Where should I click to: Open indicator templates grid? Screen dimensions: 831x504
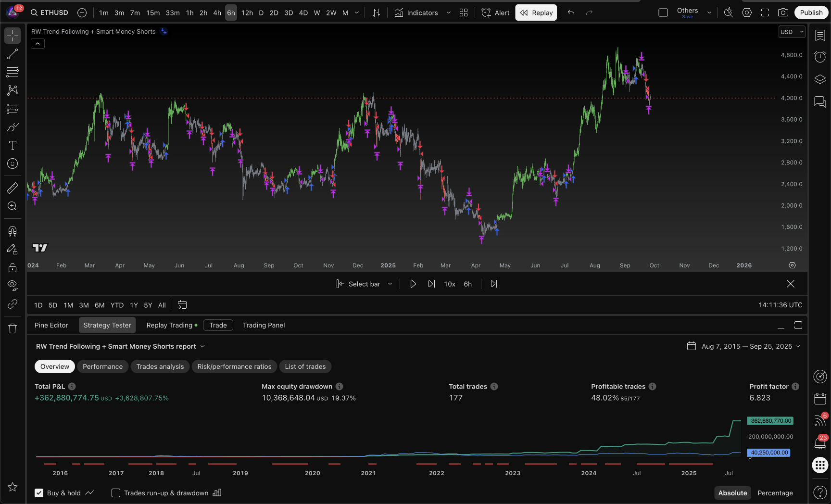[464, 13]
